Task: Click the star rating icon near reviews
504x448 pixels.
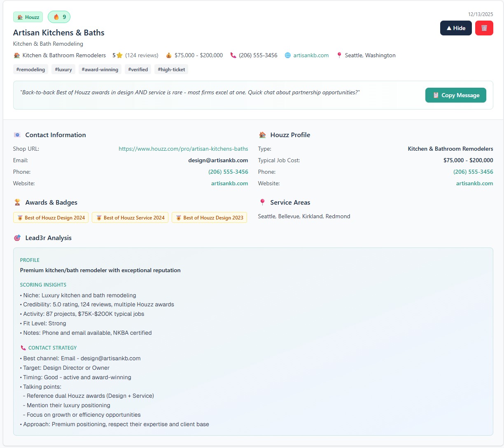Action: point(119,55)
